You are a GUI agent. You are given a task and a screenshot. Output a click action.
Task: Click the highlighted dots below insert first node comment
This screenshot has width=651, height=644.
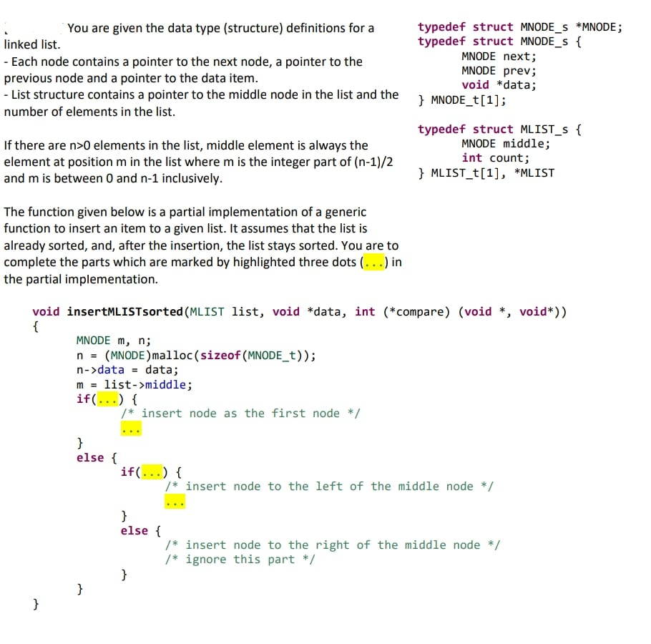[x=131, y=428]
